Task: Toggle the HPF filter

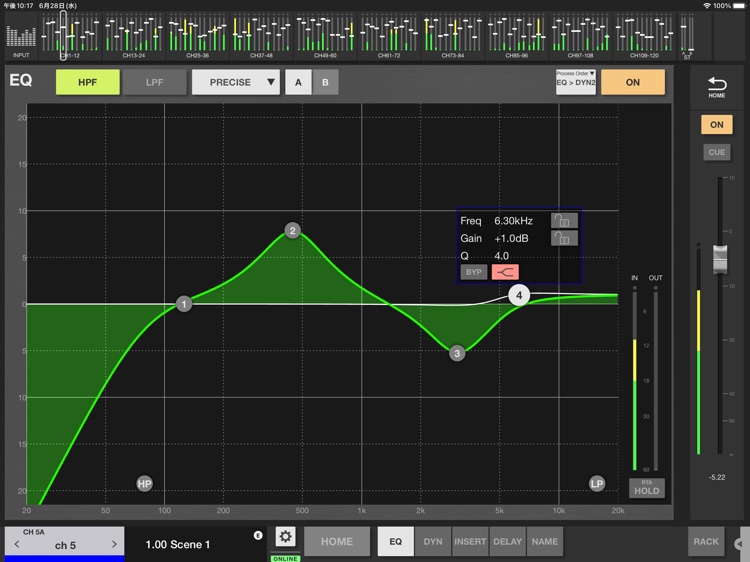Action: tap(88, 82)
